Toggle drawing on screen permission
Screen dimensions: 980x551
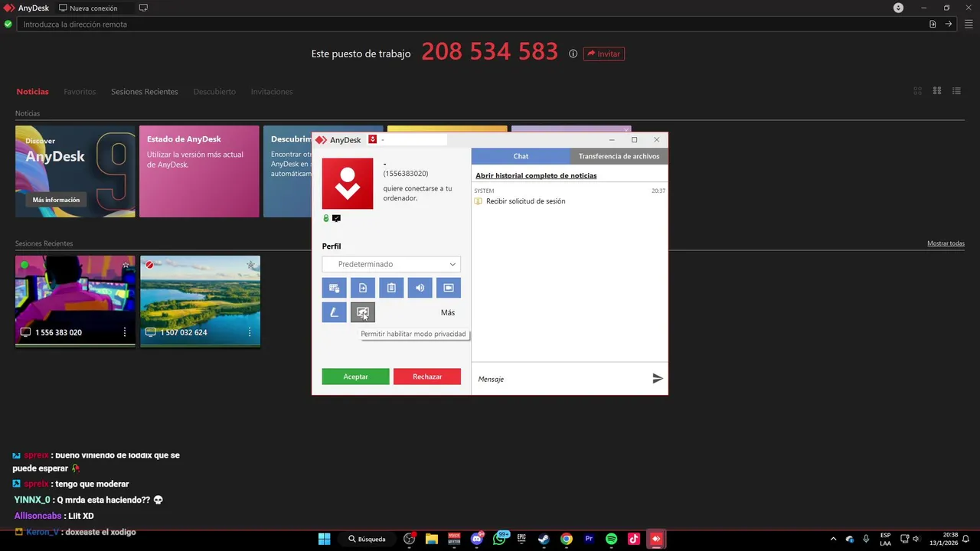334,312
